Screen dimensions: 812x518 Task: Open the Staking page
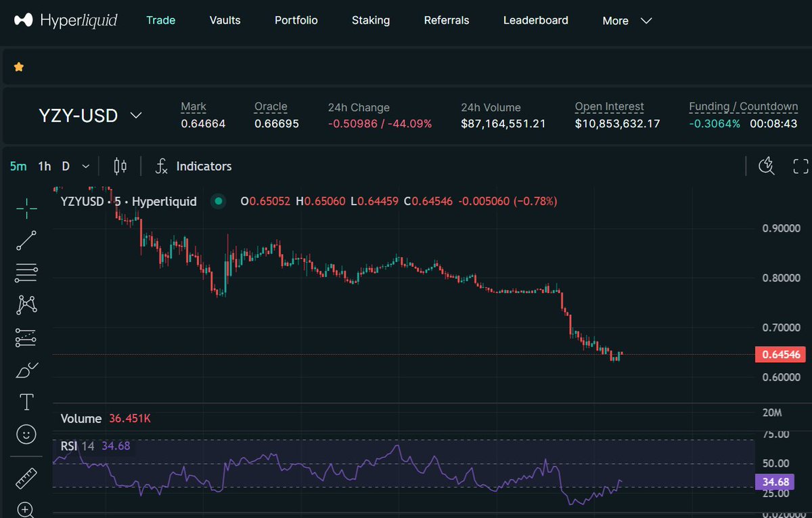pos(371,20)
